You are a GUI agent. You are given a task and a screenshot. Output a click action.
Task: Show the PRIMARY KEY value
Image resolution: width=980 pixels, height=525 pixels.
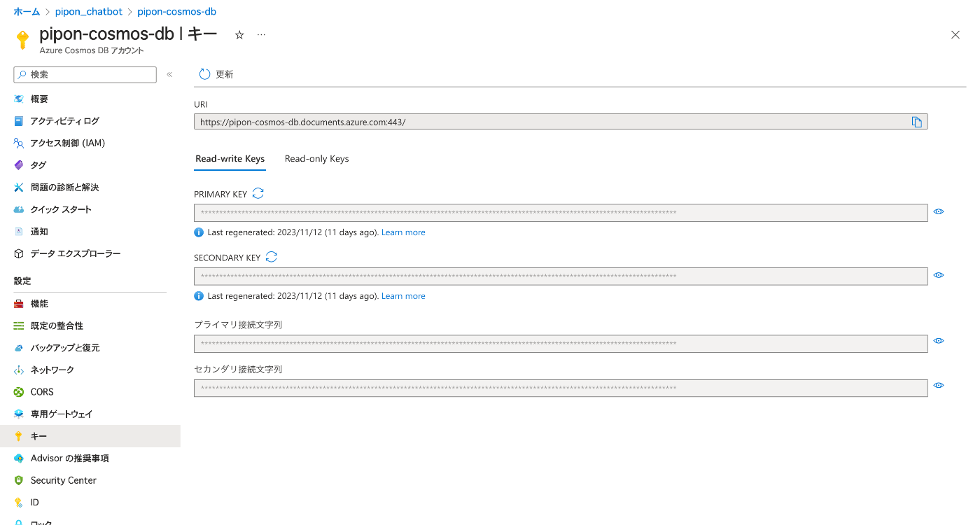pyautogui.click(x=939, y=211)
